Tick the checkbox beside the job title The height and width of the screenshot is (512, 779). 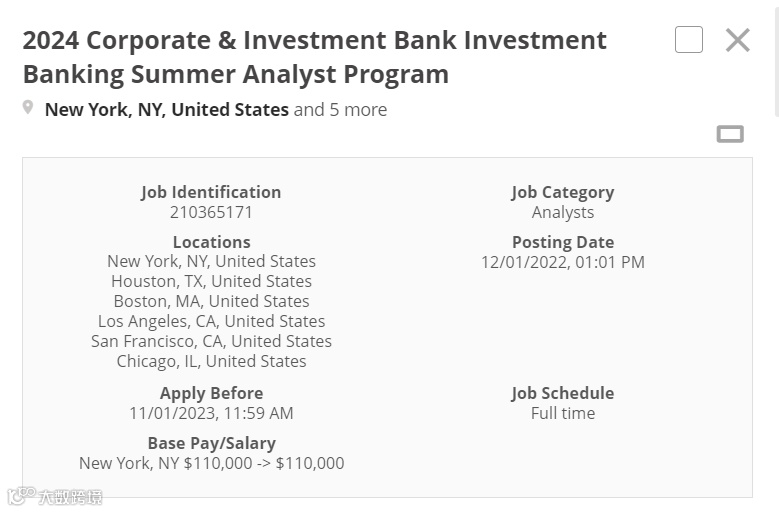click(x=689, y=40)
